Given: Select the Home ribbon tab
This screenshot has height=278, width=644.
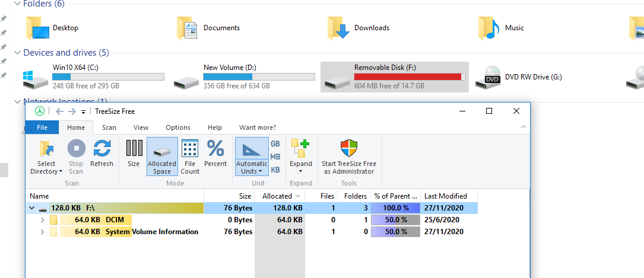Looking at the screenshot, I should pyautogui.click(x=76, y=127).
